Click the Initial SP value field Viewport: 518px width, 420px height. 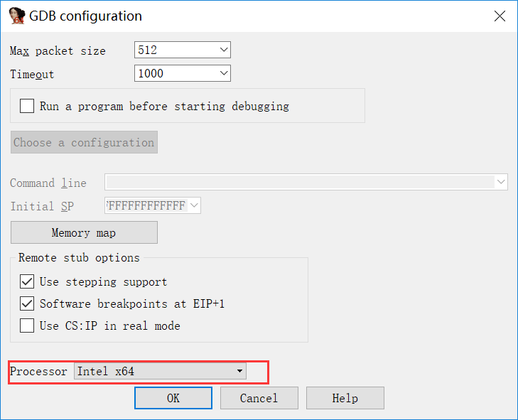[146, 205]
